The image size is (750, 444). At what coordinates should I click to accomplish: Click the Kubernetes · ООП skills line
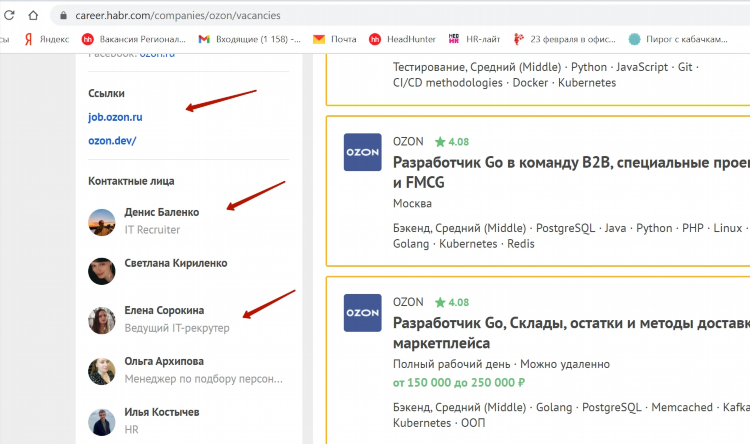click(439, 423)
